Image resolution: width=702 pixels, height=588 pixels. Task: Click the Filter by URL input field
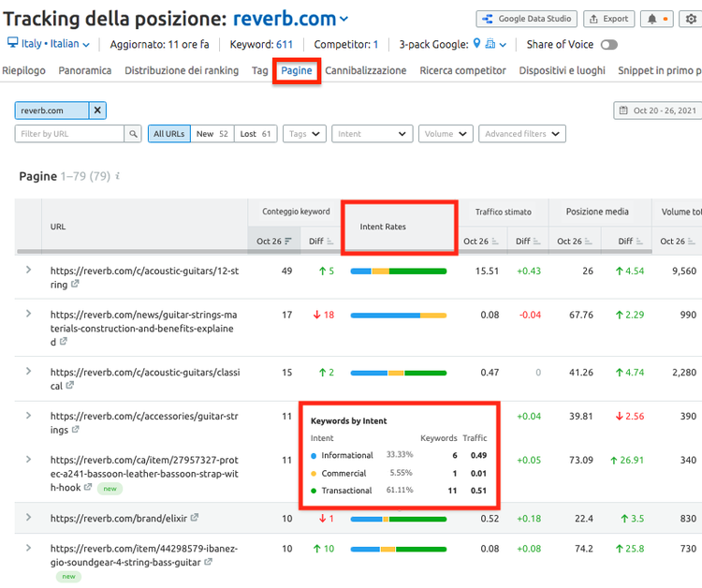(x=69, y=134)
